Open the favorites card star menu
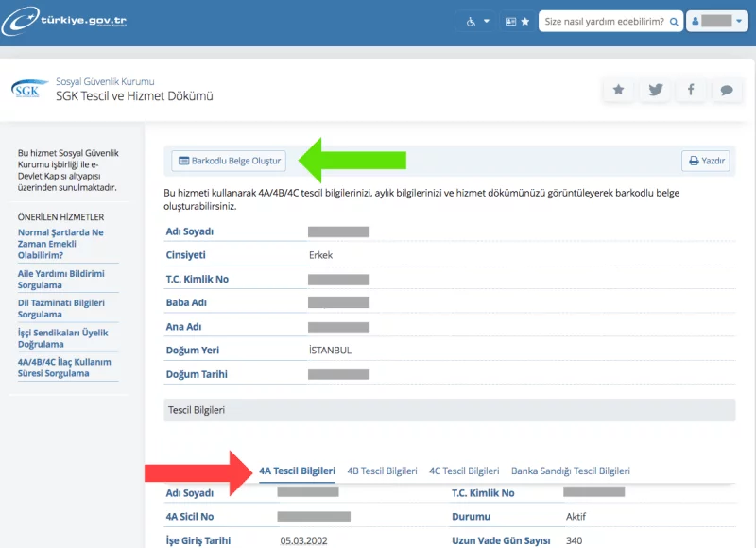Image resolution: width=756 pixels, height=548 pixels. click(x=517, y=21)
